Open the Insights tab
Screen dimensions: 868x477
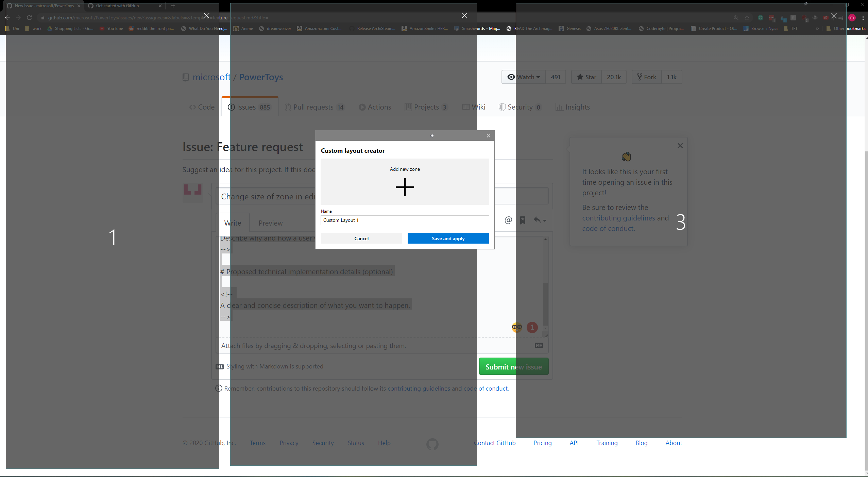[x=573, y=107]
